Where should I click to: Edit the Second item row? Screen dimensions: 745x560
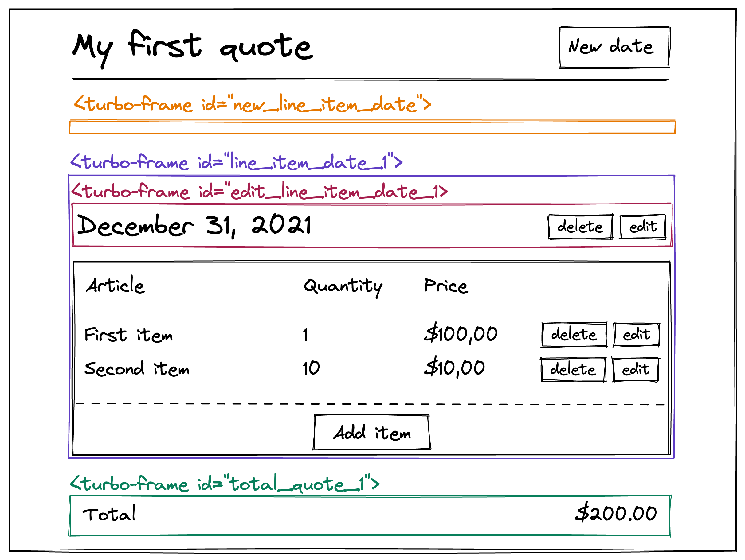click(x=635, y=370)
